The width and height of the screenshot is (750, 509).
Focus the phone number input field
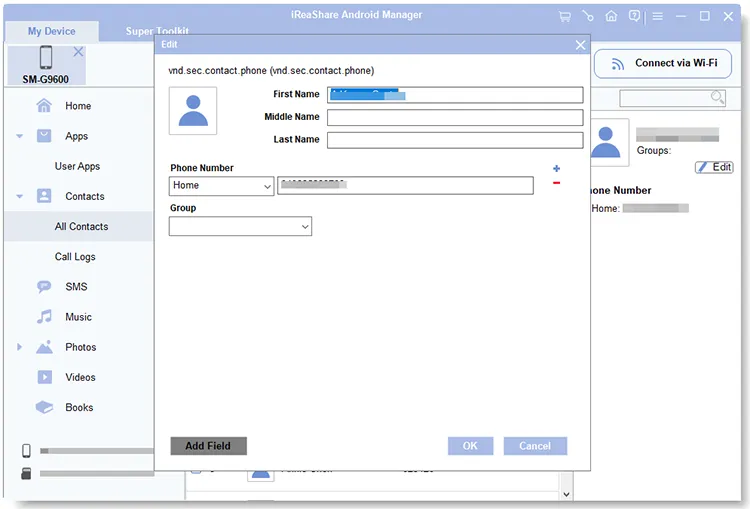pos(405,186)
